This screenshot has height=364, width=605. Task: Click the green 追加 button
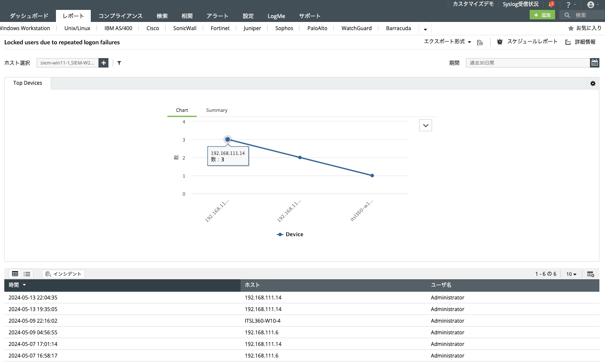542,14
